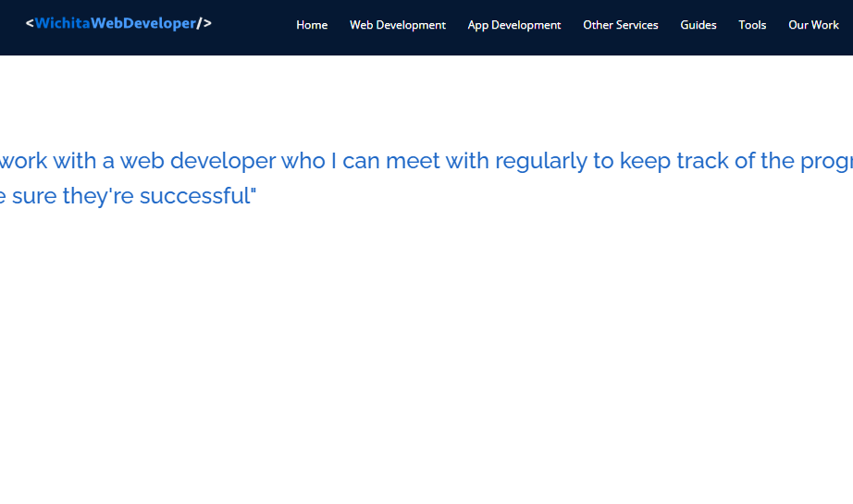
Task: Visit the Our Work page
Action: tap(813, 25)
